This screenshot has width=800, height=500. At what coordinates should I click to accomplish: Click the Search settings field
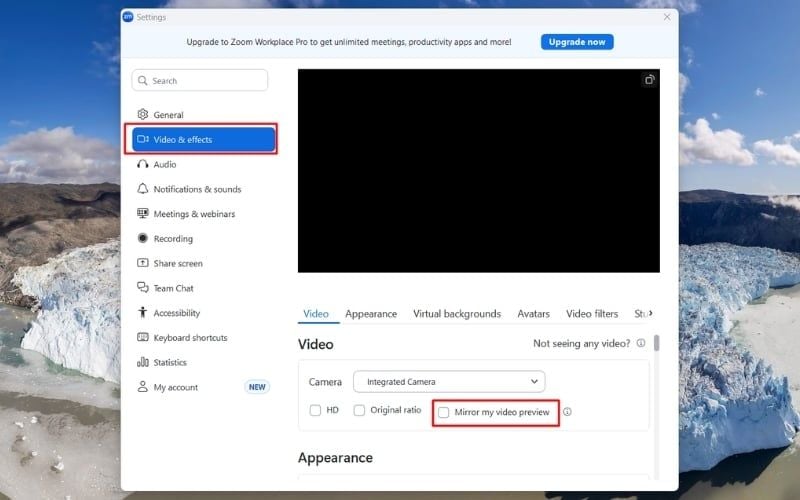pos(200,80)
